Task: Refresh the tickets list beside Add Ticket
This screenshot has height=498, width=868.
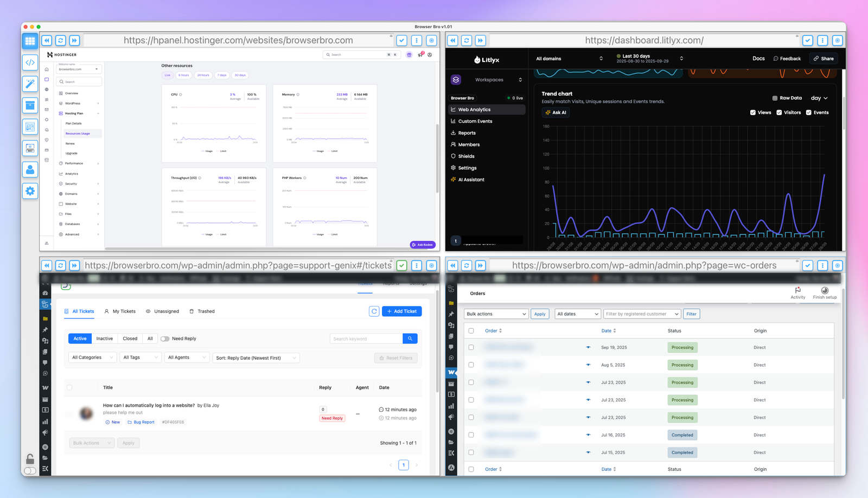Action: pyautogui.click(x=374, y=311)
